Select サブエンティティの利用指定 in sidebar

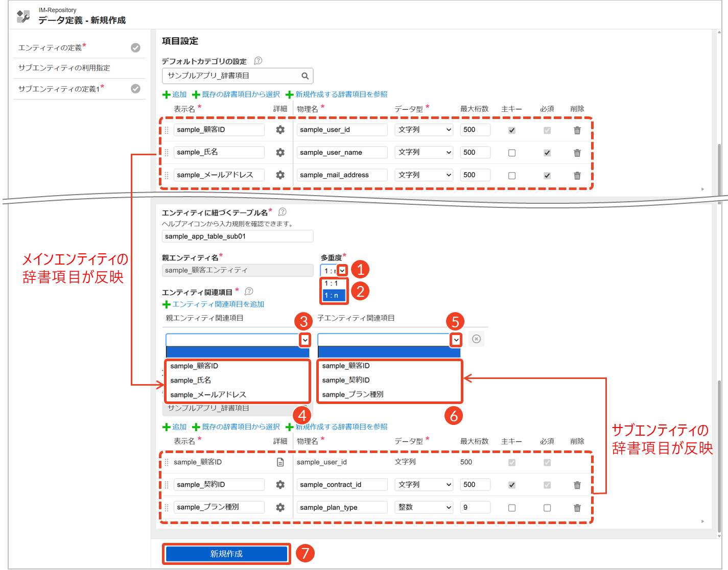coord(64,68)
